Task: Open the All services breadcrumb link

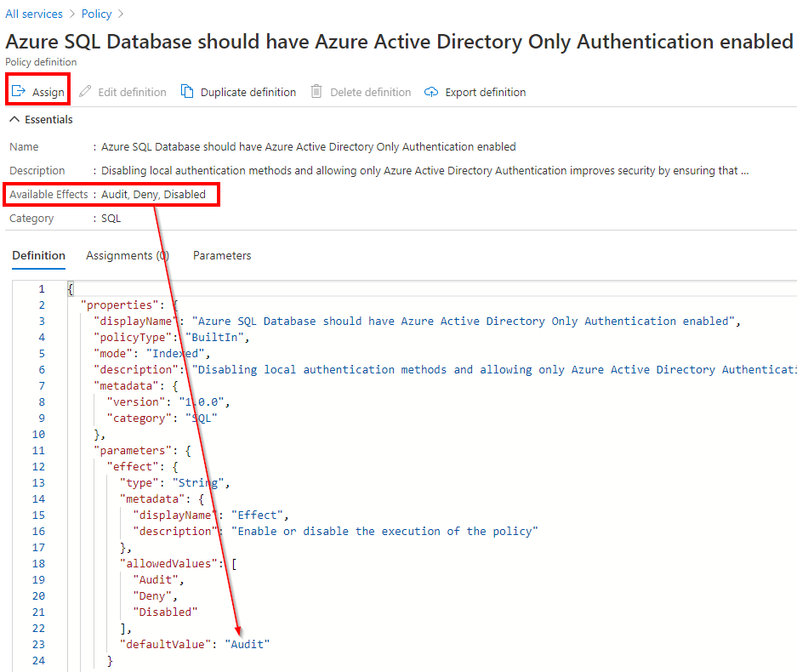Action: [34, 14]
